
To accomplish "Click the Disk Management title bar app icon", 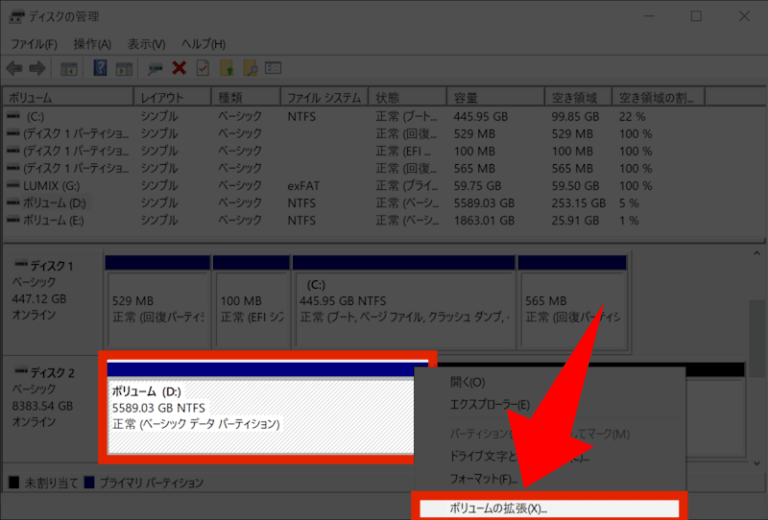I will coord(17,17).
